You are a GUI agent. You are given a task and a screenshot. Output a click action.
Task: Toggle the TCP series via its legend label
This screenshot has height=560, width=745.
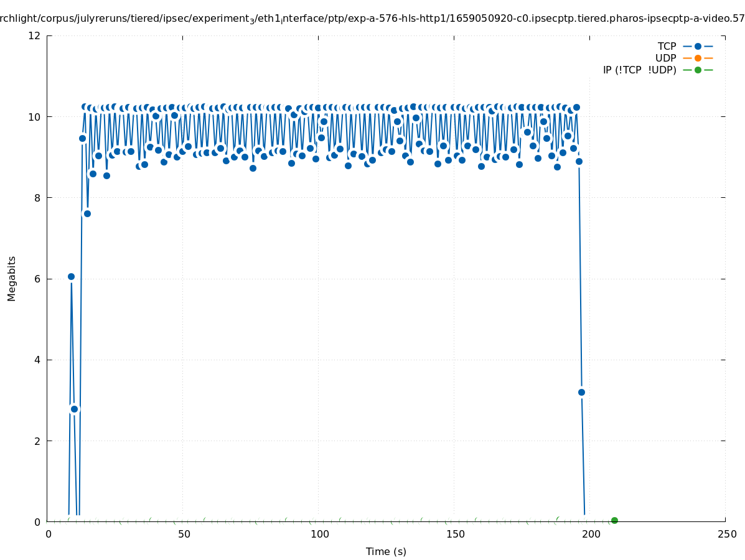tap(667, 46)
